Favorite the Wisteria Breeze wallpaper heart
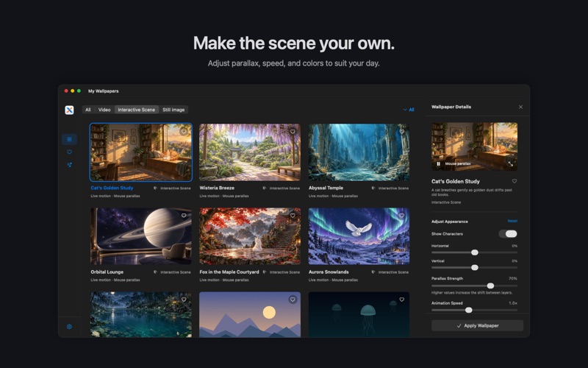The width and height of the screenshot is (588, 368). 293,132
